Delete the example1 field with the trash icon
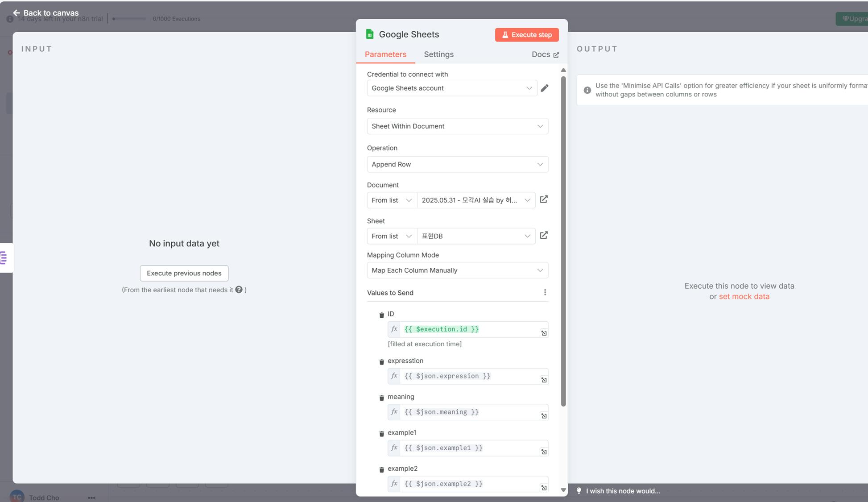Image resolution: width=868 pixels, height=502 pixels. coord(381,433)
